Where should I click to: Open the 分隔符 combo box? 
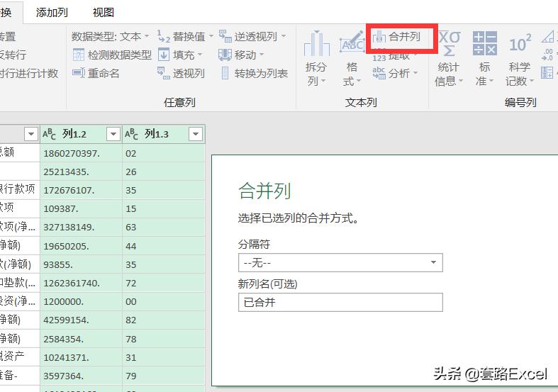click(340, 263)
